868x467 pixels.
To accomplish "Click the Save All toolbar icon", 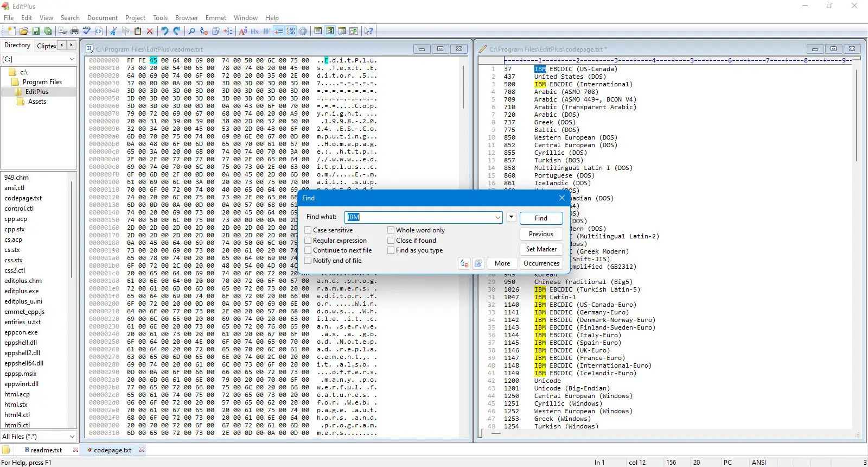I will pyautogui.click(x=48, y=31).
